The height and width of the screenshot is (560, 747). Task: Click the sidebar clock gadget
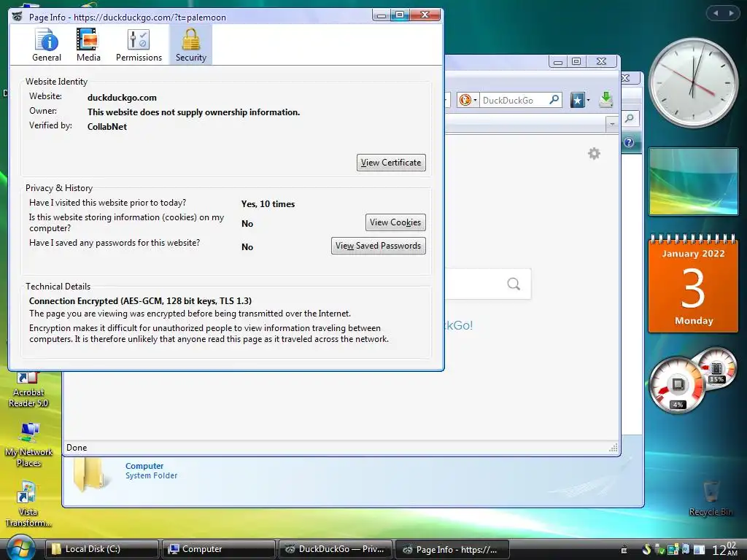[694, 83]
